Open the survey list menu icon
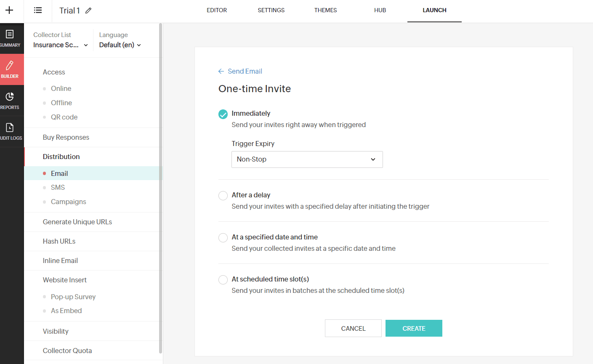 38,10
